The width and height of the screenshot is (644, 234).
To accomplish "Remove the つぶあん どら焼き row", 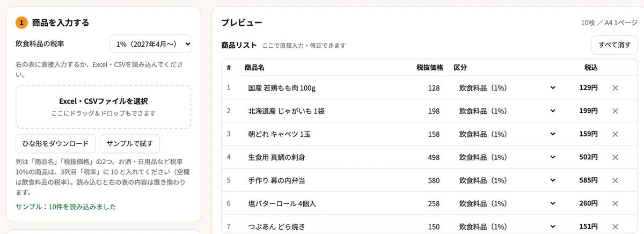I will (615, 226).
